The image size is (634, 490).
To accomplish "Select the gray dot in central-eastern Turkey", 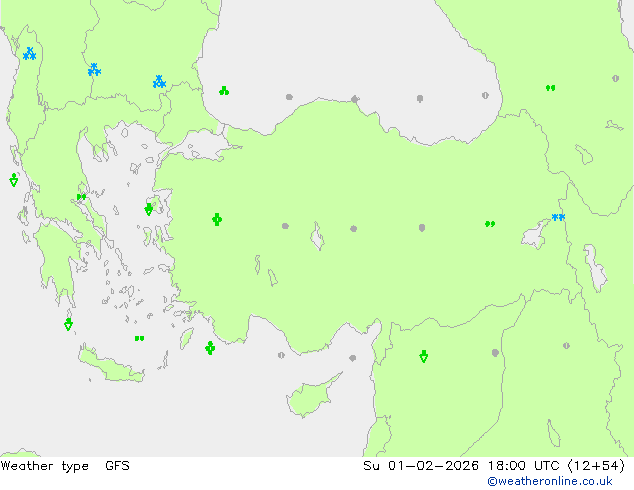I will coord(422,228).
